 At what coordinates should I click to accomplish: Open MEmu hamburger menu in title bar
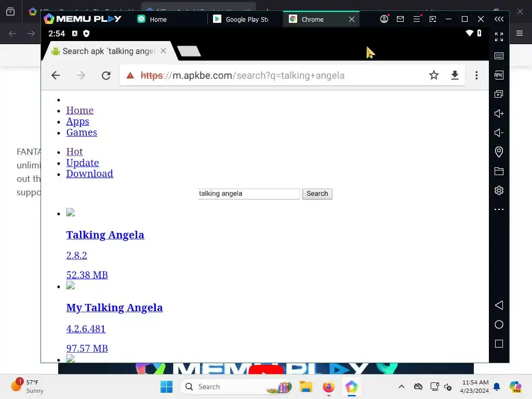click(417, 19)
